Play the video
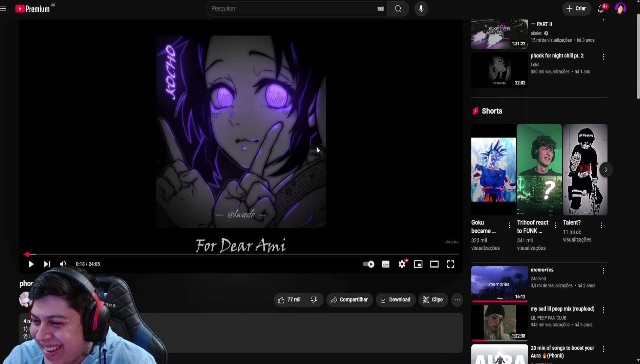Image resolution: width=640 pixels, height=364 pixels. pyautogui.click(x=31, y=264)
